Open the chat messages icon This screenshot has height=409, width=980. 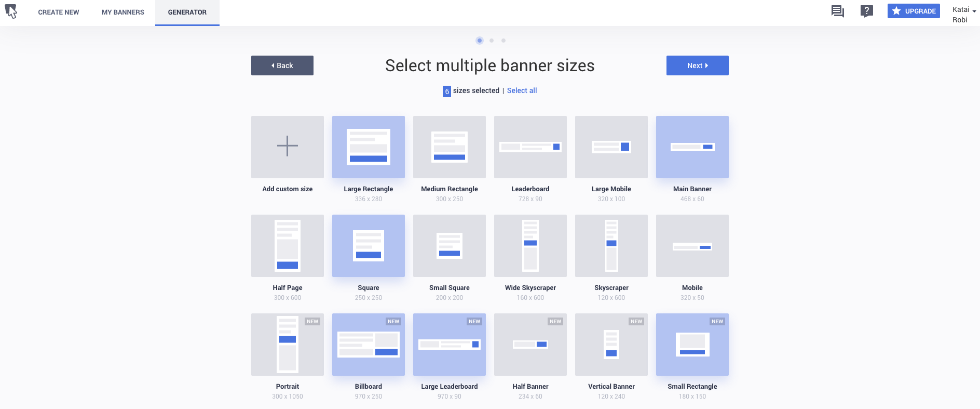point(837,11)
